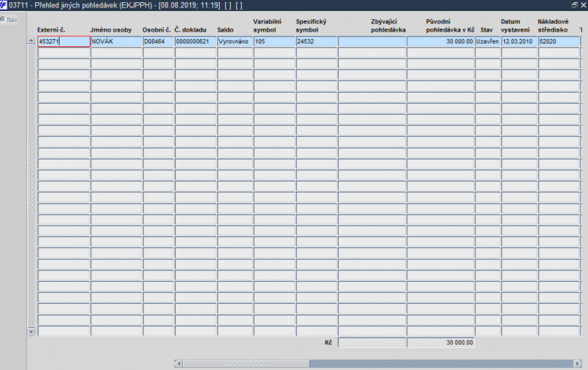Close the EKJPPH window
The height and width of the screenshot is (370, 588).
pyautogui.click(x=584, y=5)
